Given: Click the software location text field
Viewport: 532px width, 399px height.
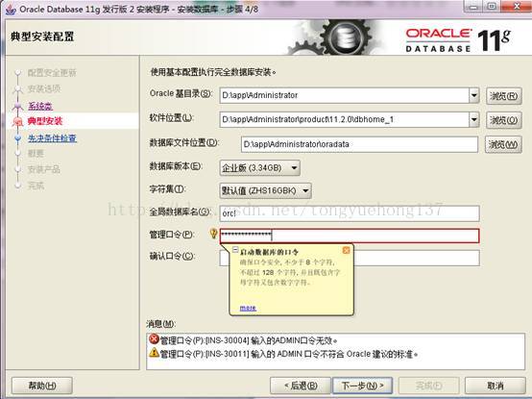Looking at the screenshot, I should click(x=345, y=119).
